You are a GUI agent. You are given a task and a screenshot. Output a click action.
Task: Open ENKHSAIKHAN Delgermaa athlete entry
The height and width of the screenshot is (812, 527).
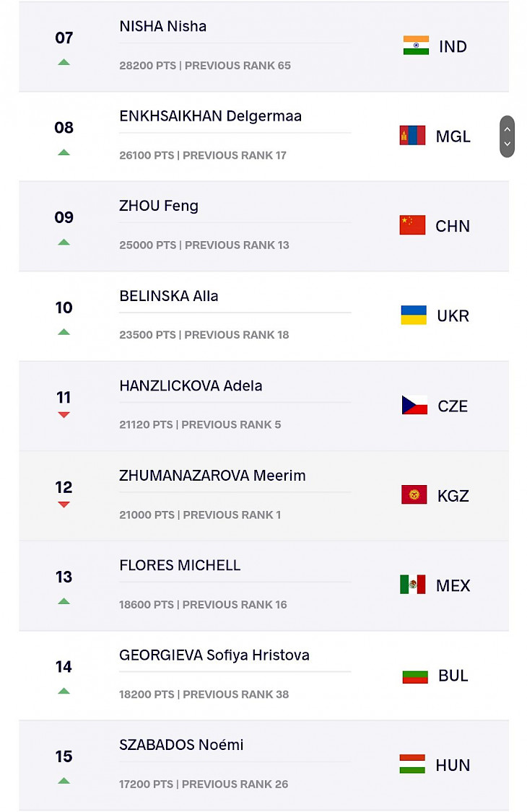(x=210, y=116)
